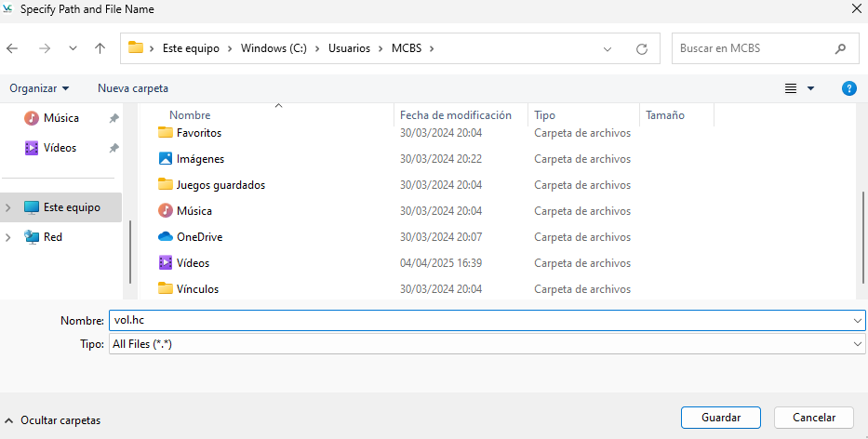The image size is (868, 439).
Task: Refresh the MCBS folder view
Action: 641,48
